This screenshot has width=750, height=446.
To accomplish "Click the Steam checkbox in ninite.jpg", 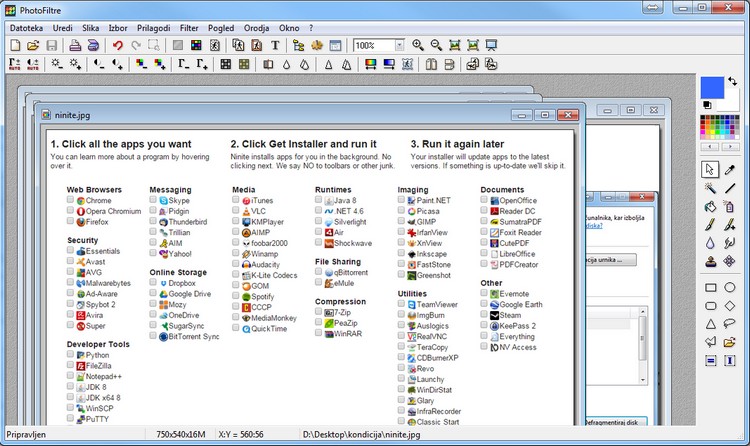I will coord(484,314).
